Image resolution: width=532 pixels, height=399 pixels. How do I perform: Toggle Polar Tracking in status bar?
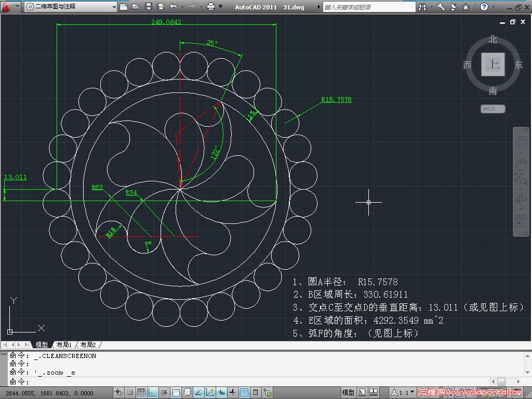pyautogui.click(x=164, y=393)
